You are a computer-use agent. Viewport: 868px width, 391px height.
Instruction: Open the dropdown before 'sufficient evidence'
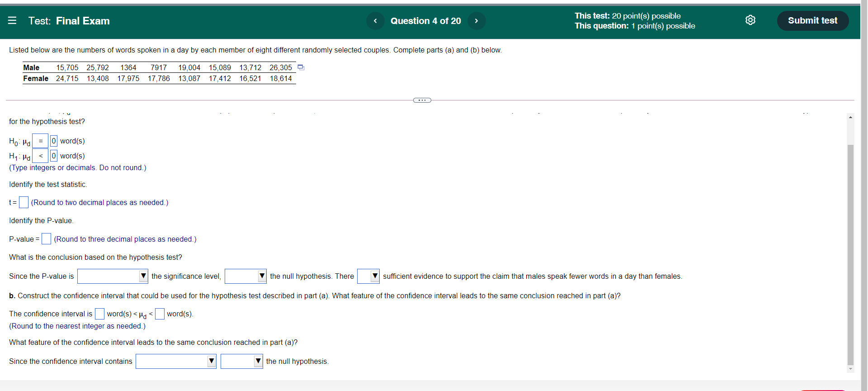point(368,276)
